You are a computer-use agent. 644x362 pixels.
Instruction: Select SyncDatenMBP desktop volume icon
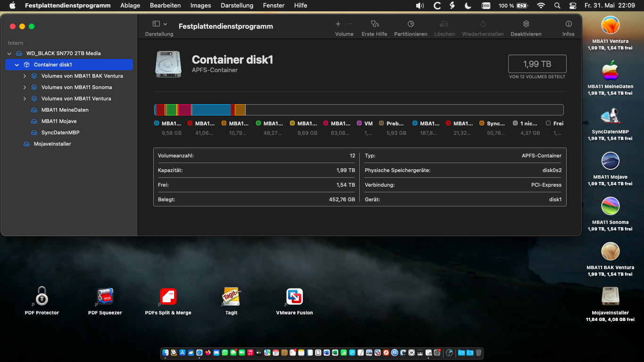(611, 116)
